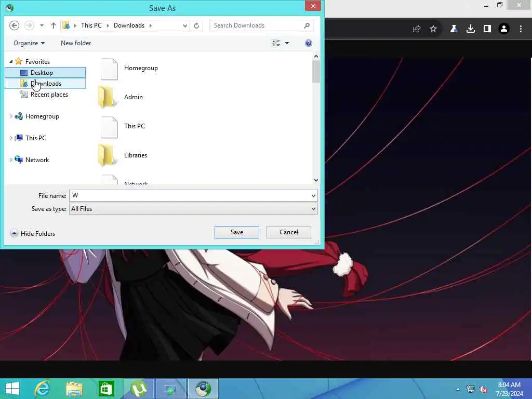Open the taskbar clock and date
Viewport: 532px width, 399px height.
pos(509,389)
